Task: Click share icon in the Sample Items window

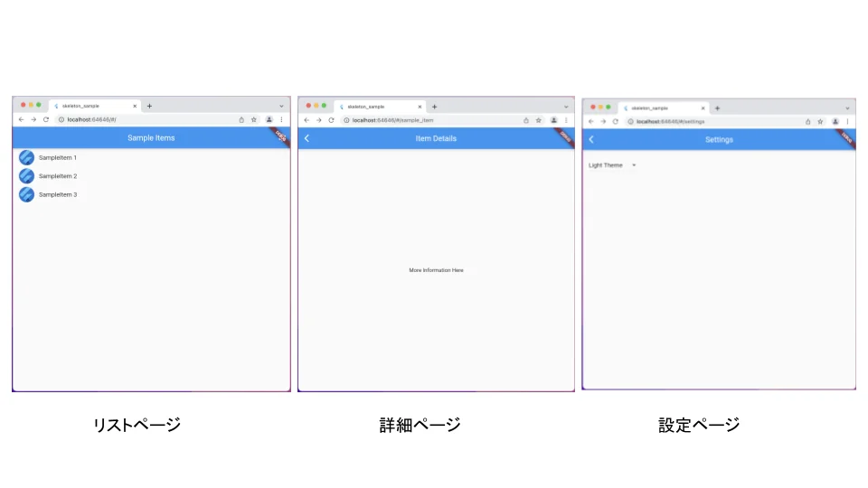Action: click(241, 119)
